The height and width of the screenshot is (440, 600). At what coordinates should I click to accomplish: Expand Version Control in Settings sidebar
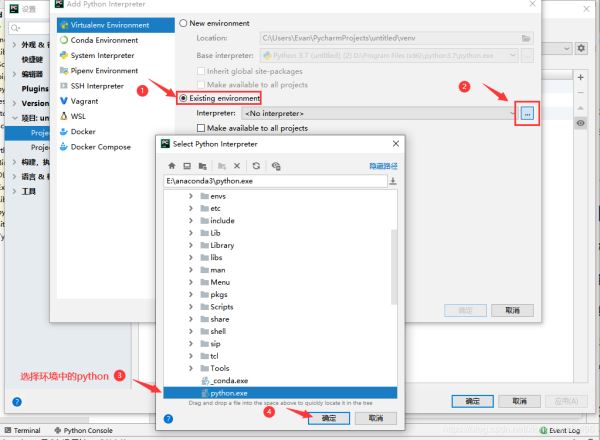(14, 103)
